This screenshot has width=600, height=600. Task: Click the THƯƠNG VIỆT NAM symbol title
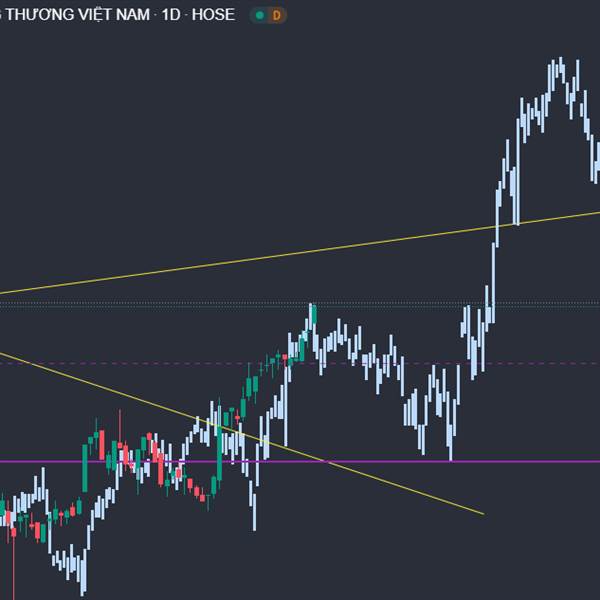pos(78,15)
